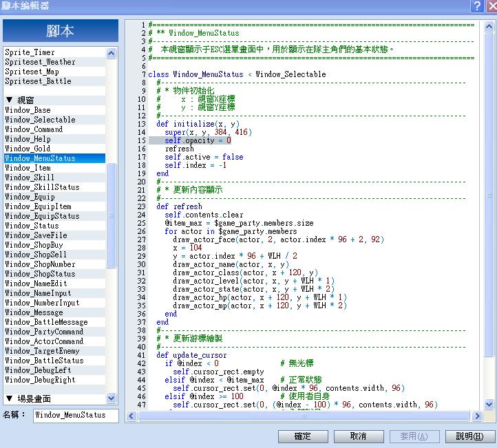
Task: Click horizontal scrollbar right arrow
Action: point(476,416)
